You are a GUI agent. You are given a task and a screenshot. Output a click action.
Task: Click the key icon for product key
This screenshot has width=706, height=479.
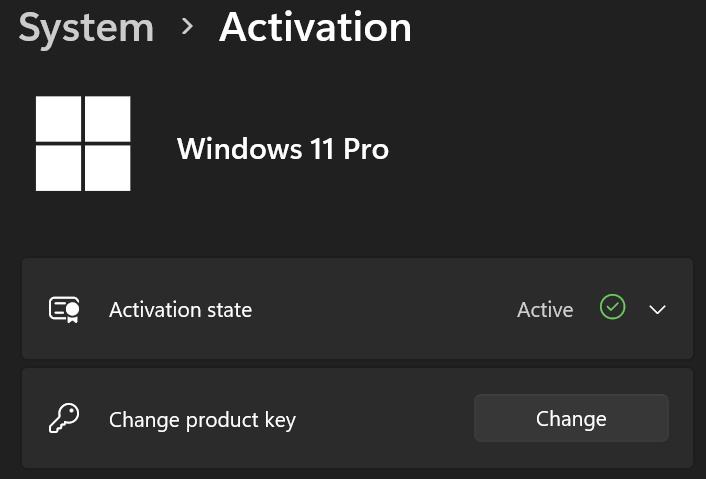coord(64,418)
